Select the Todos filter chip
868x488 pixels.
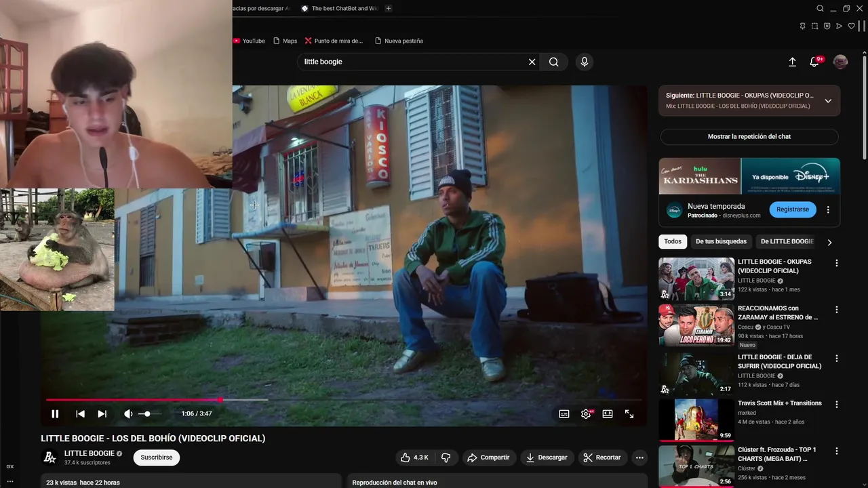[x=673, y=241]
